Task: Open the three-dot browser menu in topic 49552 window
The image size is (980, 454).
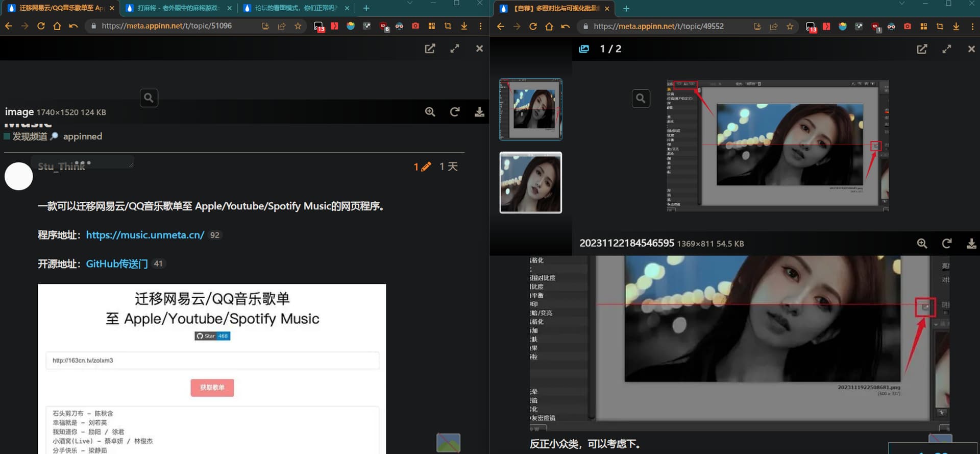Action: (972, 26)
